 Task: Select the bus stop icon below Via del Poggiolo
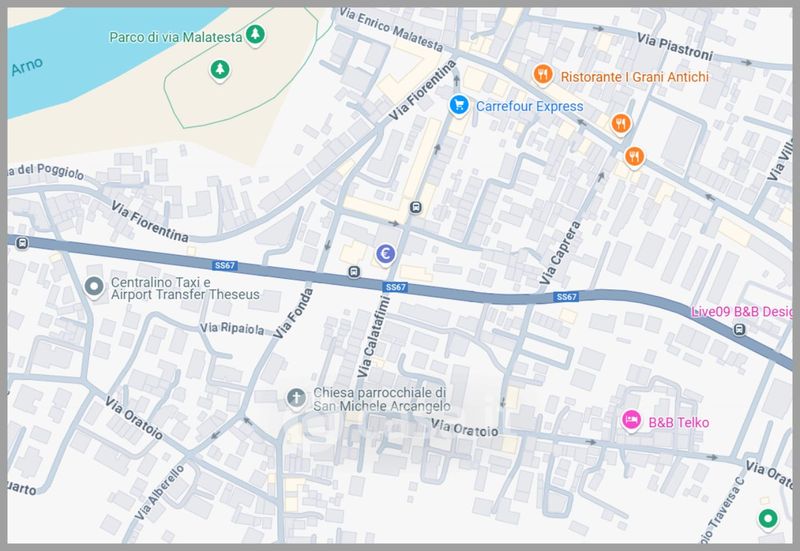coord(22,243)
